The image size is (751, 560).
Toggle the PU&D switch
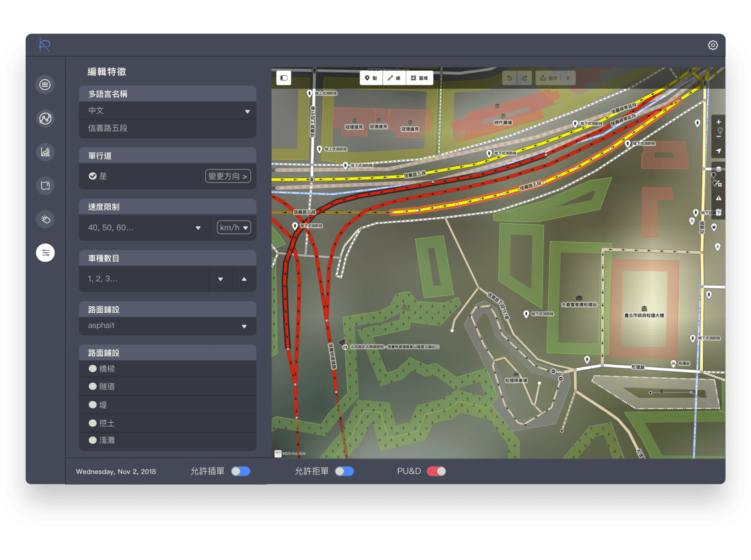coord(436,471)
